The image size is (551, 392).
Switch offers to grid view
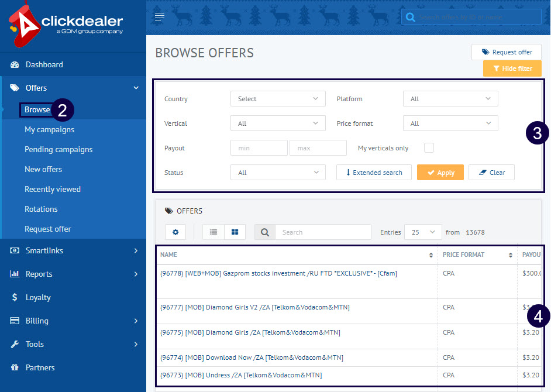pyautogui.click(x=235, y=232)
